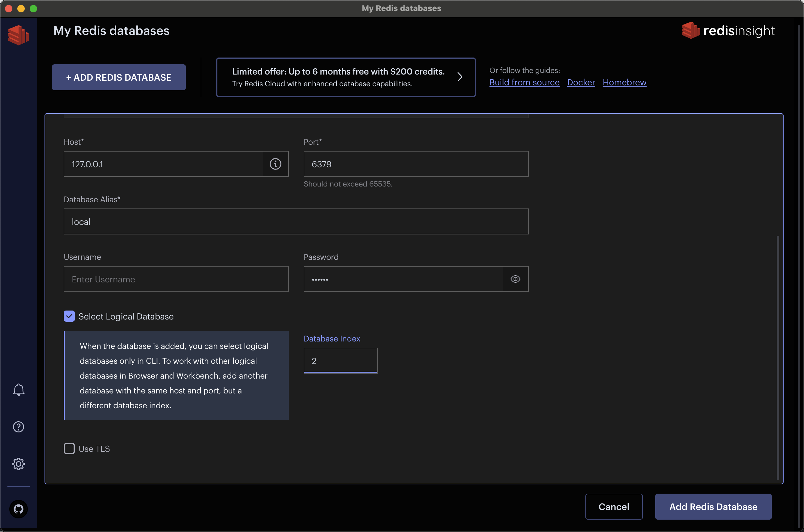Click the Limited offer Redis Cloud banner text
Image resolution: width=804 pixels, height=532 pixels.
338,77
